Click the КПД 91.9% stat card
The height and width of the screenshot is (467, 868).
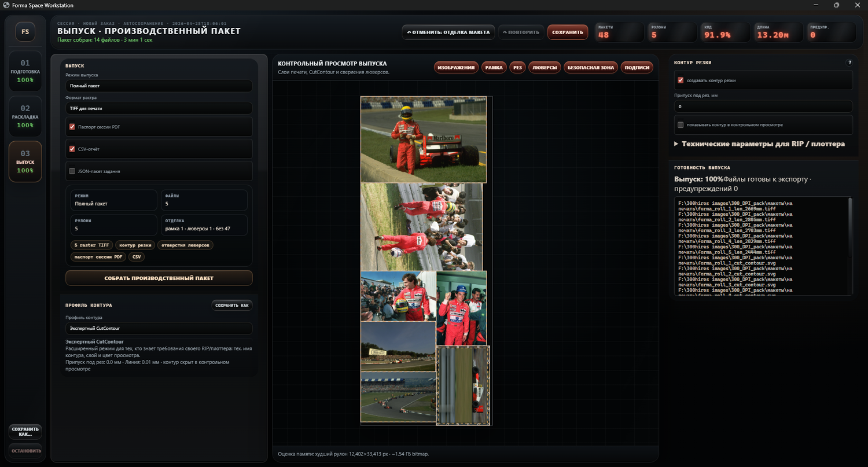[x=725, y=32]
